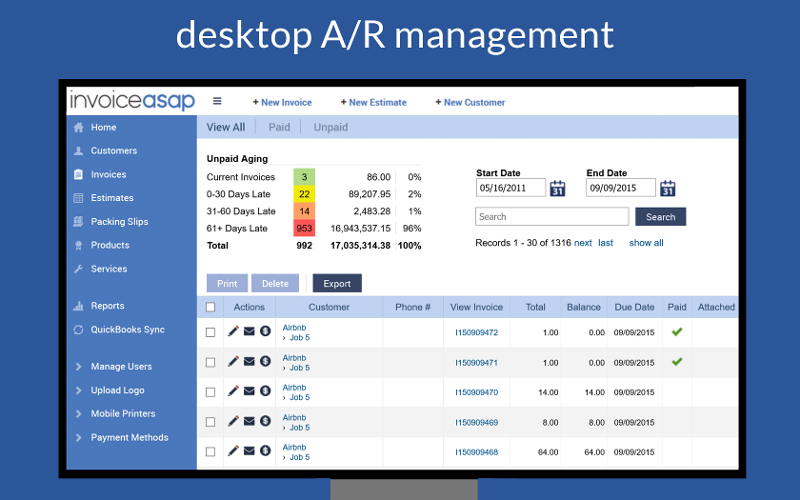800x500 pixels.
Task: Click the hamburger menu icon
Action: (217, 101)
